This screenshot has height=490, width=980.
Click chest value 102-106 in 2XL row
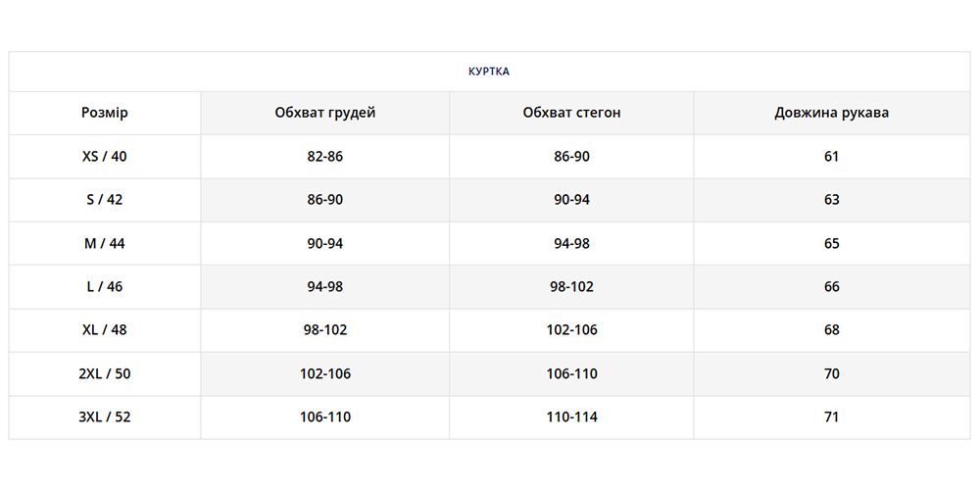click(x=325, y=373)
